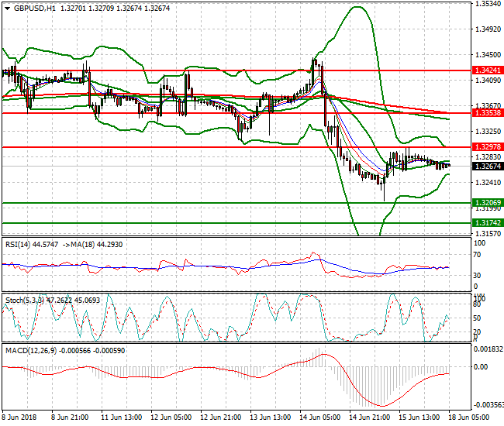504x426 pixels.
Task: Select the RSI scale level 30
Action: tap(478, 276)
